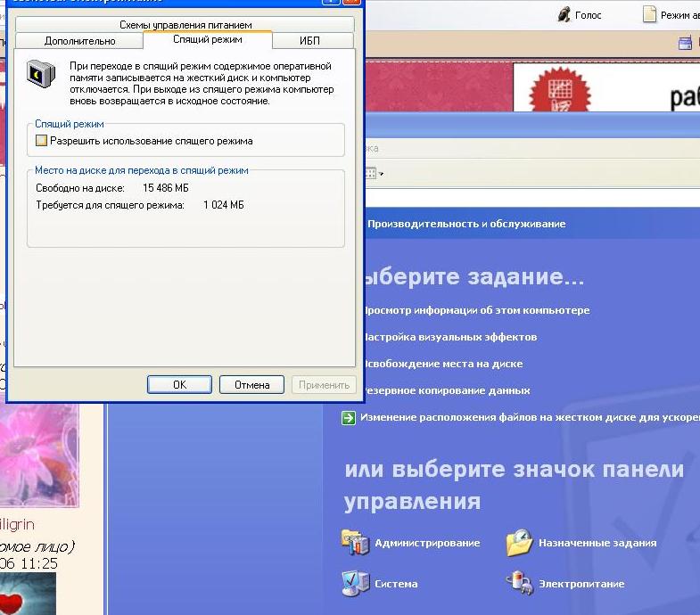Open Назначенные задания icon
Screen dimensions: 700x615
(x=520, y=543)
